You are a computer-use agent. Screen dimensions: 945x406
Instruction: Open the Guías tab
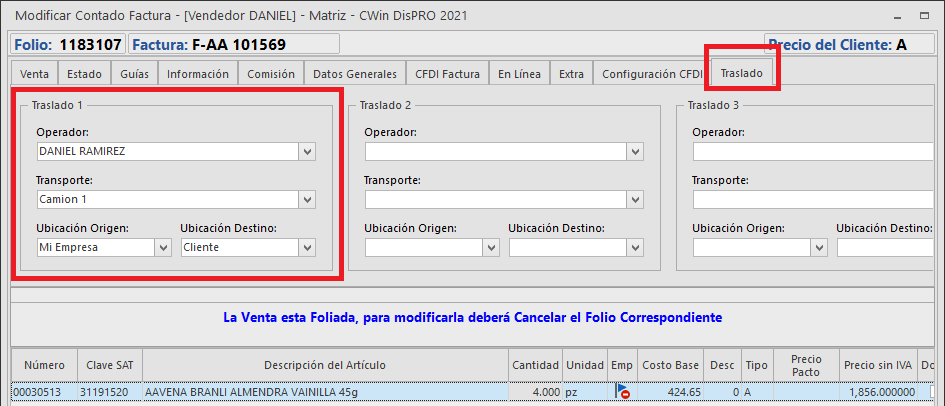[134, 74]
